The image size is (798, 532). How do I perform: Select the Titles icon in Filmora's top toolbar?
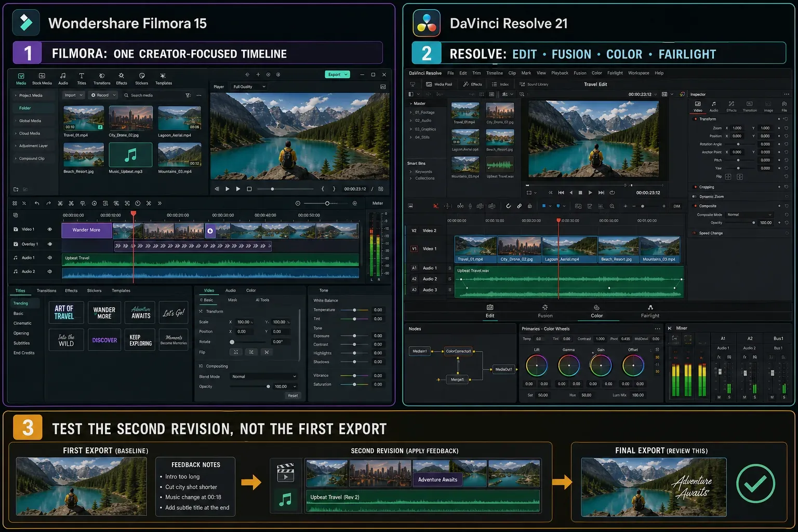pyautogui.click(x=82, y=78)
